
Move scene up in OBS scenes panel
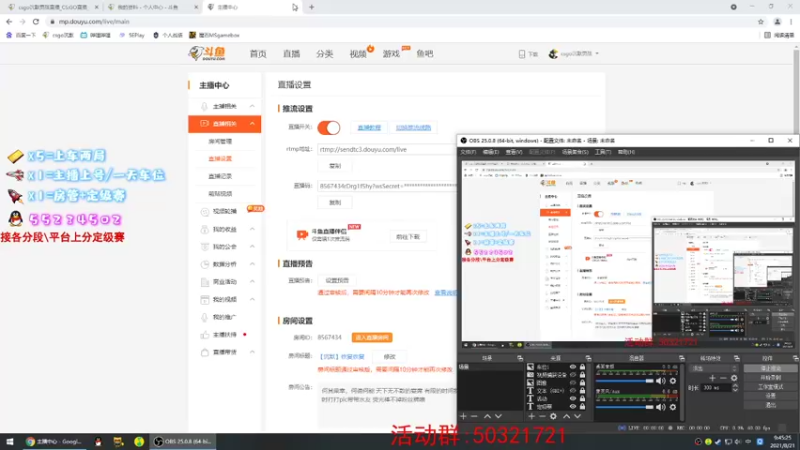click(x=487, y=416)
